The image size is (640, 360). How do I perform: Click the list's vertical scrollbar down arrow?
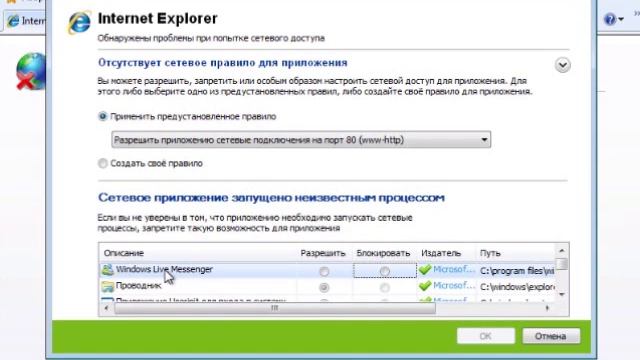tap(562, 294)
